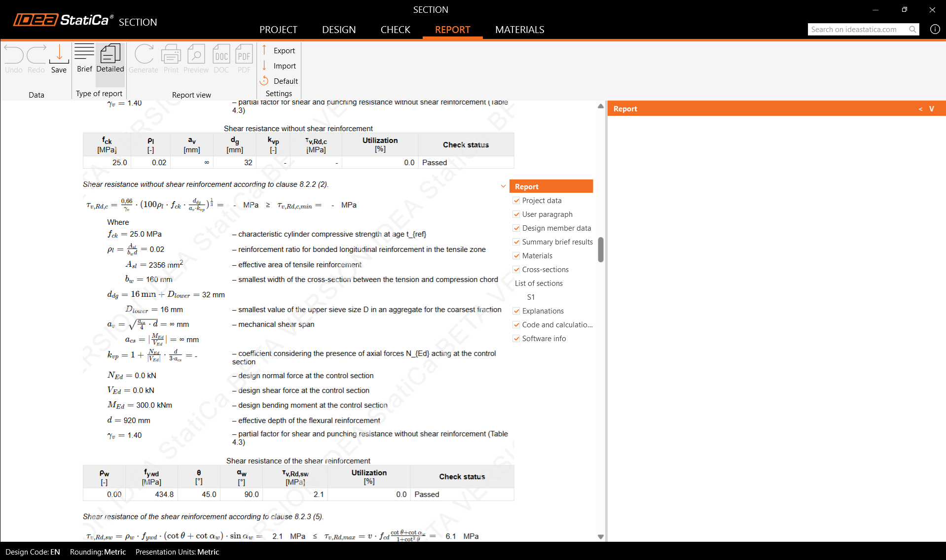The height and width of the screenshot is (560, 946).
Task: Collapse the report contents panel chevron
Action: [x=503, y=186]
